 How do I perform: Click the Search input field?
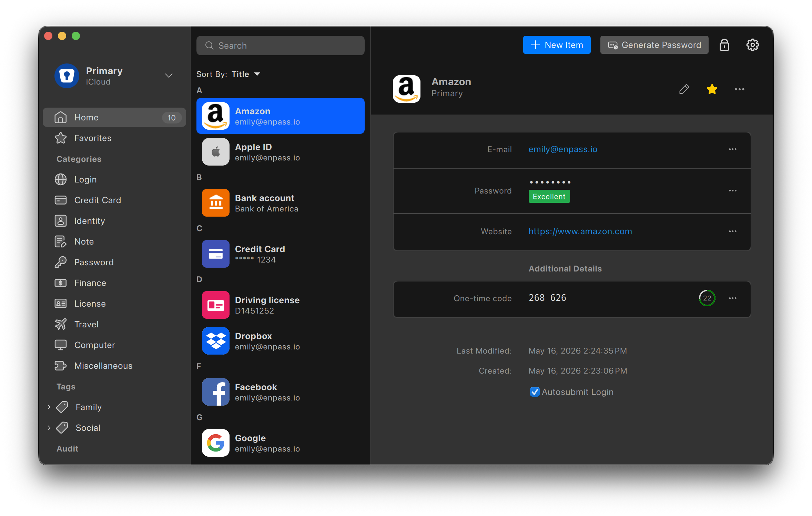pos(281,46)
